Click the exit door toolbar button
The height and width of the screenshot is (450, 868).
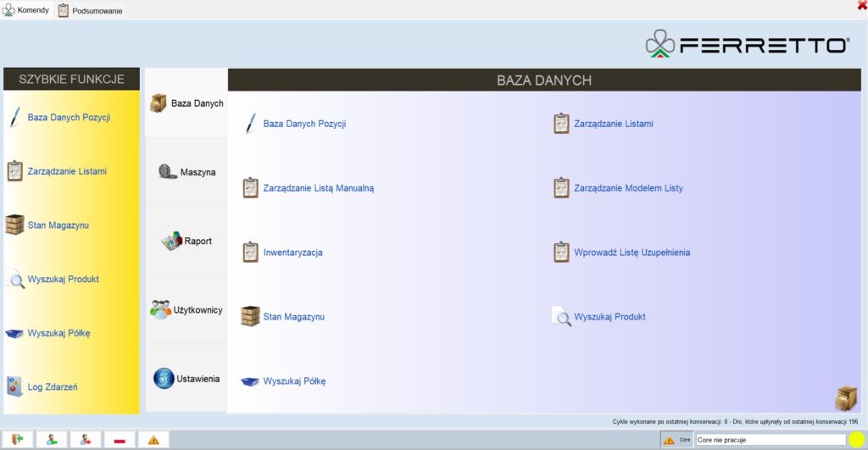click(18, 440)
